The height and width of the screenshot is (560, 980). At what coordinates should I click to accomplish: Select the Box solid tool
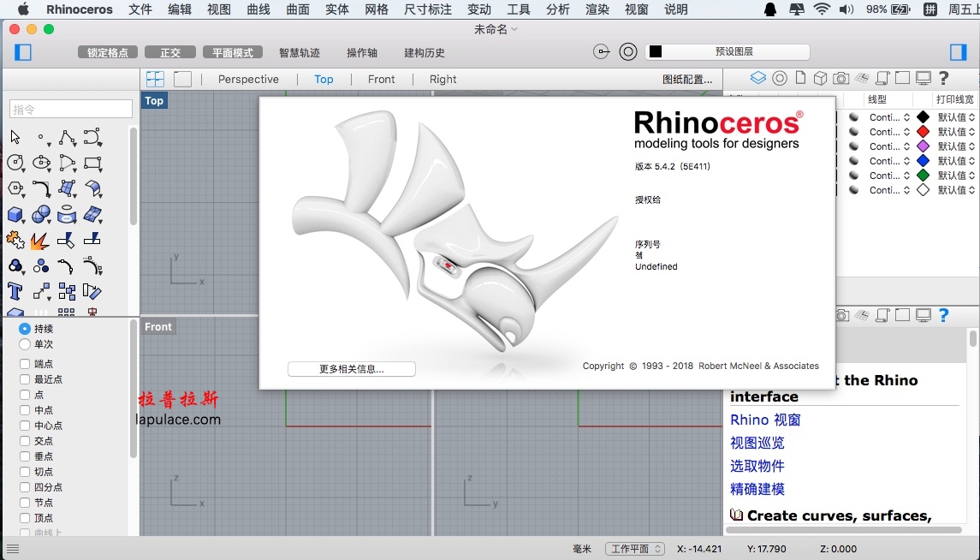click(x=15, y=215)
